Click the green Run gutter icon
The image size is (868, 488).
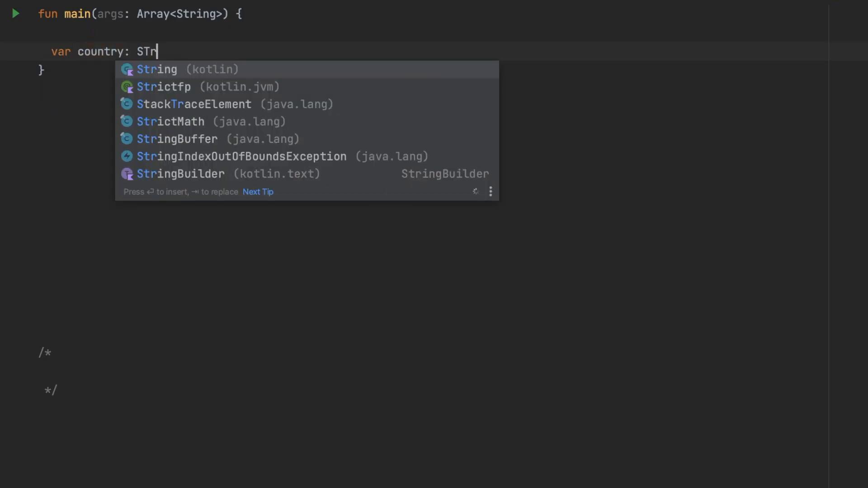(x=16, y=14)
